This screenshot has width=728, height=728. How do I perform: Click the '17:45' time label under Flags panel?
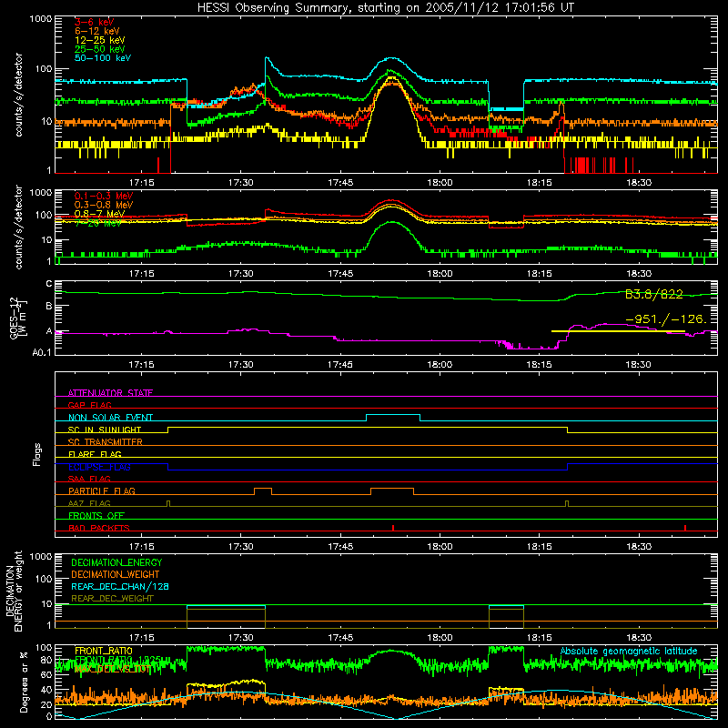click(x=340, y=547)
